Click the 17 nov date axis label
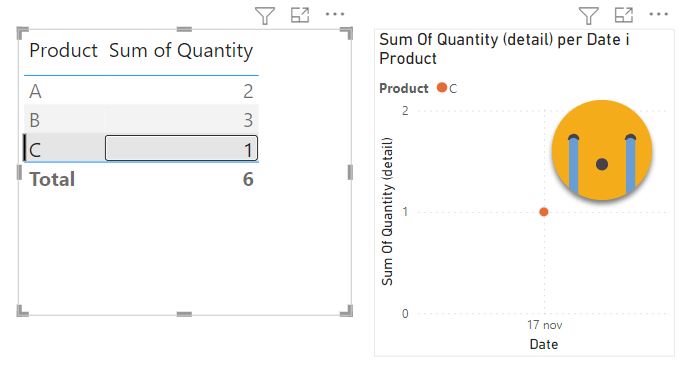This screenshot has height=368, width=687. [545, 325]
